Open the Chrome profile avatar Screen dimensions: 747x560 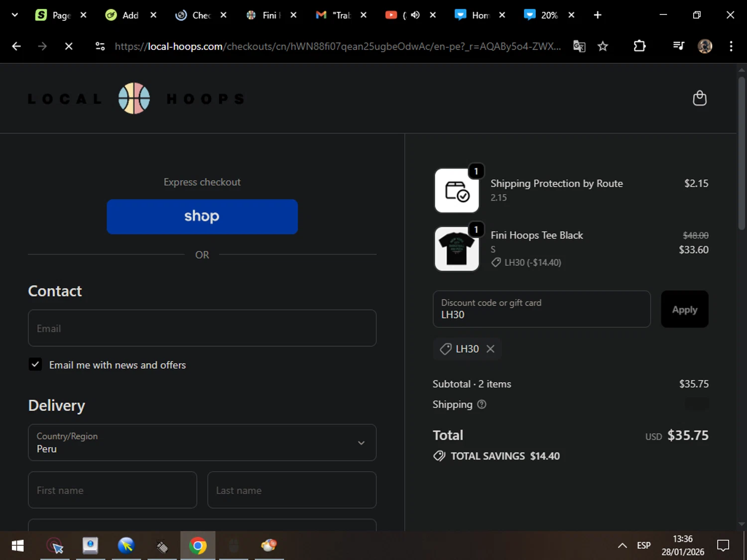point(705,46)
